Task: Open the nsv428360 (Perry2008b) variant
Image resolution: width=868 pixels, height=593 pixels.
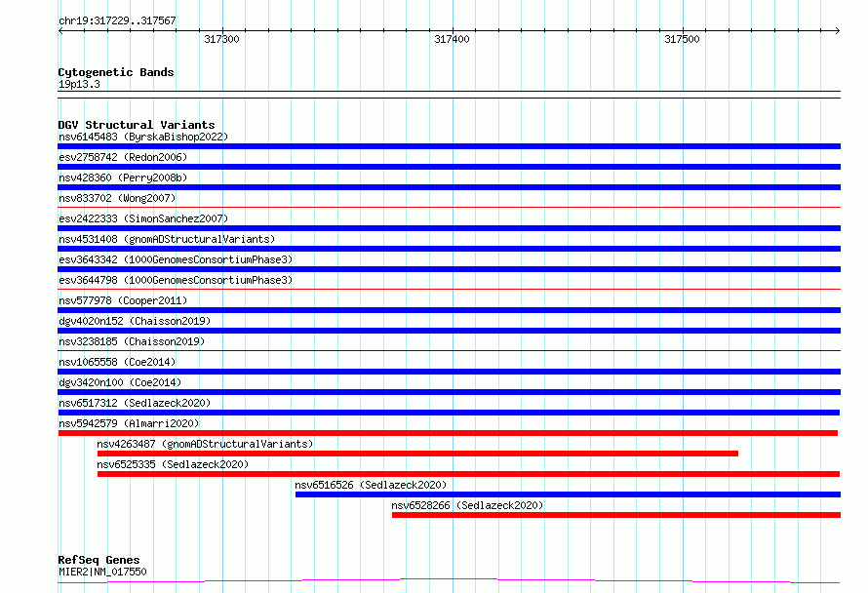Action: [x=123, y=178]
